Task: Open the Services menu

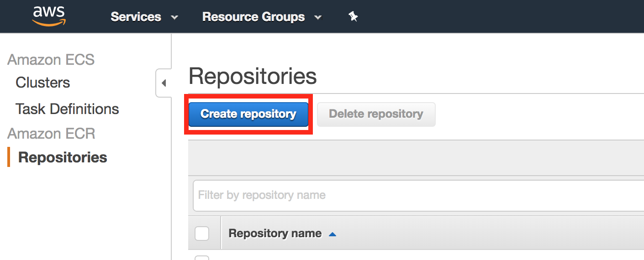Action: (136, 17)
